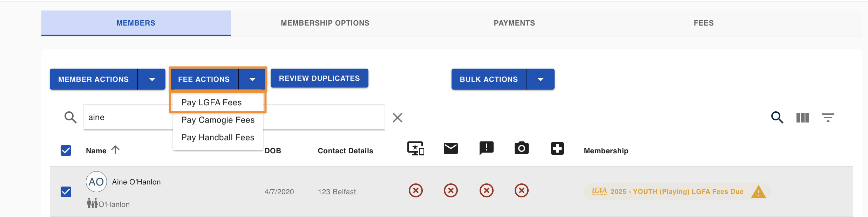The image size is (868, 217).
Task: Click the search magnifier icon beside the aine field
Action: [x=70, y=117]
